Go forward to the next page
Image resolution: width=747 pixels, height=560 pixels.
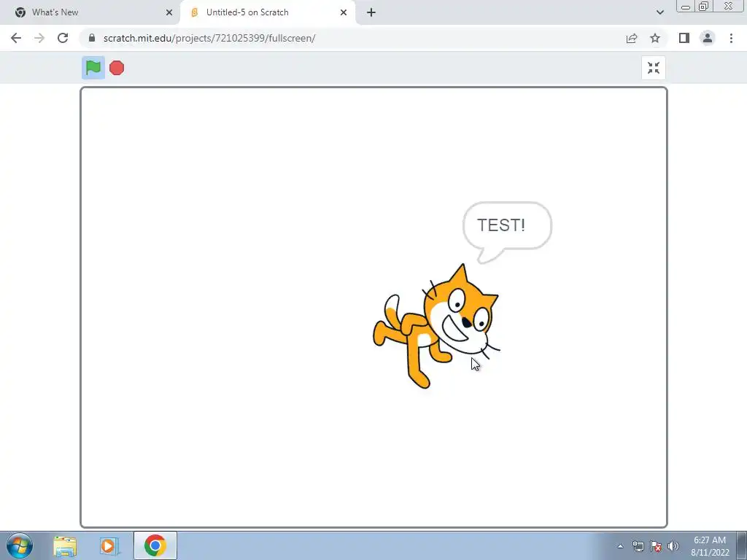coord(39,38)
